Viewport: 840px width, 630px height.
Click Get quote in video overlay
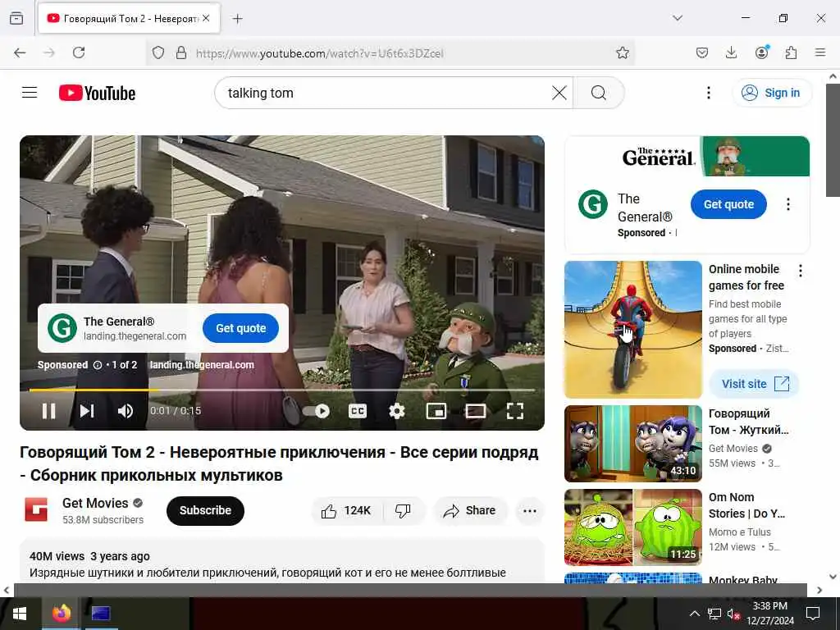[240, 328]
